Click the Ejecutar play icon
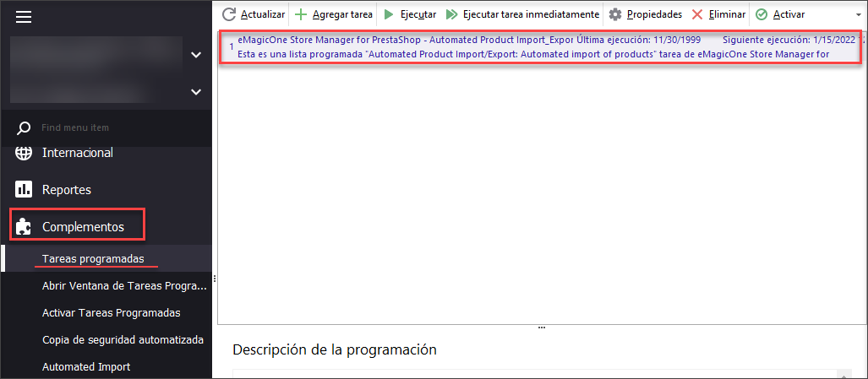868x379 pixels. pyautogui.click(x=389, y=14)
